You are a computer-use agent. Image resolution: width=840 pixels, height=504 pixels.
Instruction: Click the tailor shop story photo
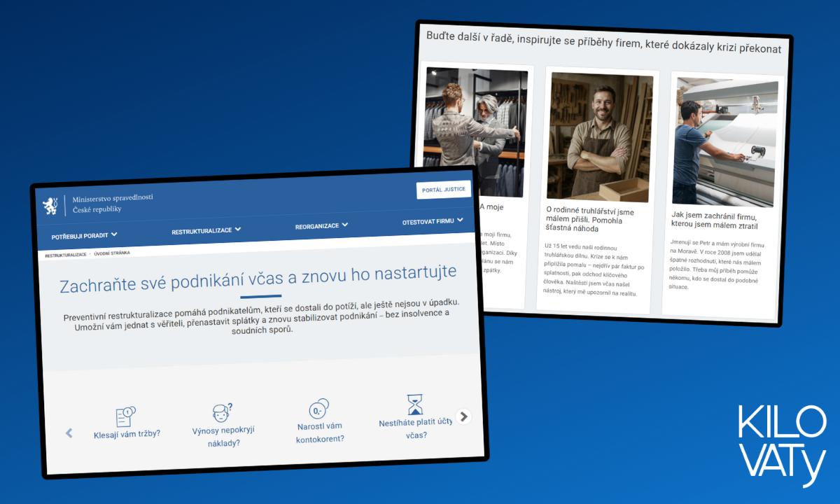475,133
